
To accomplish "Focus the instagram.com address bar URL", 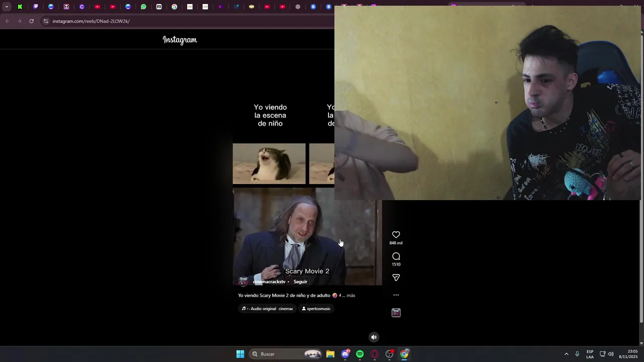I will click(91, 21).
